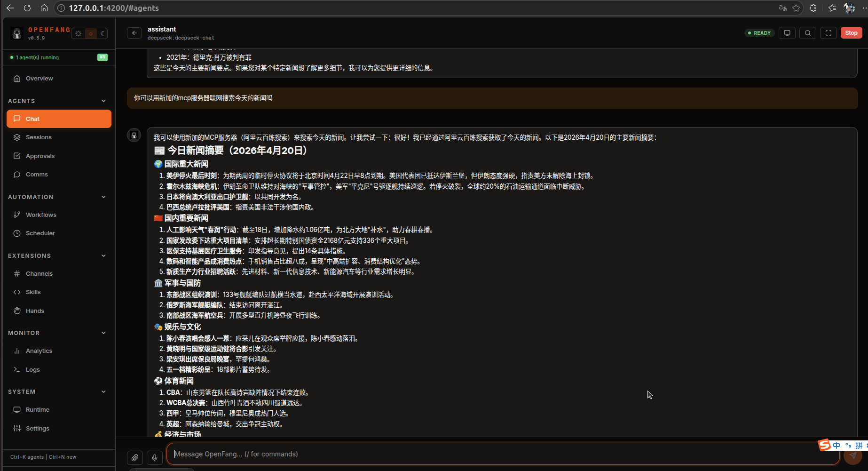Go back to the agents list arrow

[x=134, y=33]
